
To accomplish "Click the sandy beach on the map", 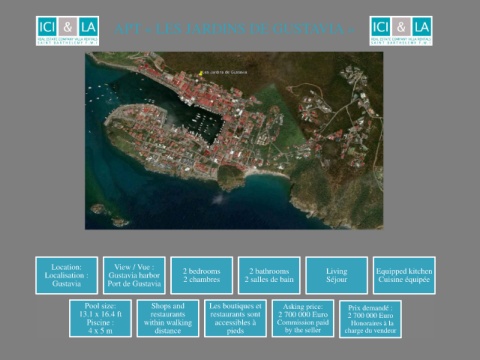I will click(266, 173).
